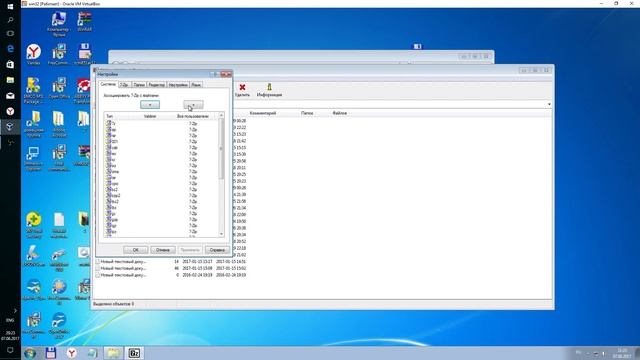The height and width of the screenshot is (360, 640).
Task: Select the Новый текстовый доку... file of size 14
Action: click(171, 261)
